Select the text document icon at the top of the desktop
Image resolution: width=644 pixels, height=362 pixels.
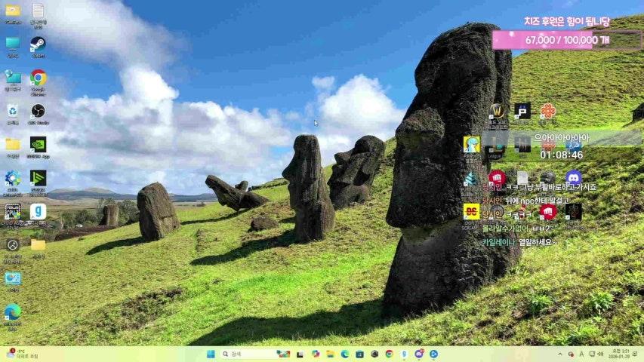point(38,11)
